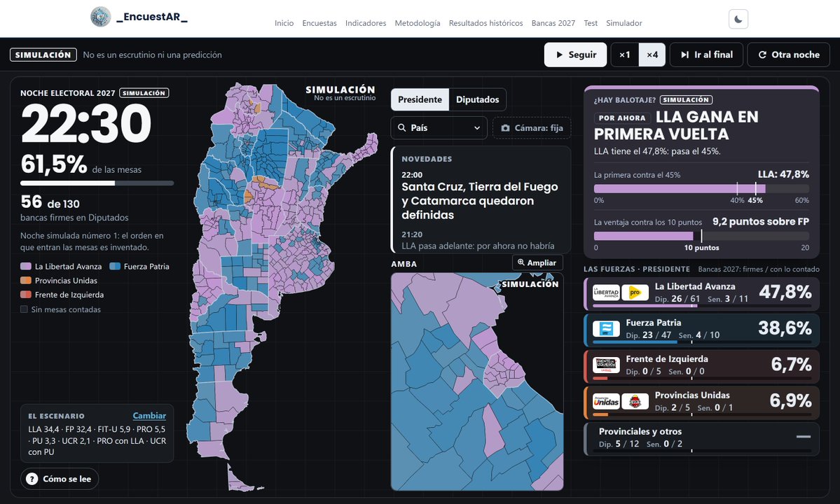Switch to the Presidente tab
Screen dimensions: 840x504
pos(420,99)
